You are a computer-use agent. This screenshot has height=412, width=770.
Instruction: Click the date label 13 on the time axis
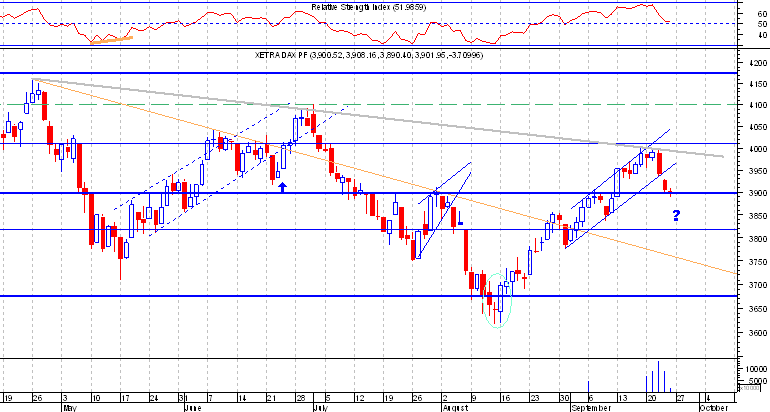623,398
